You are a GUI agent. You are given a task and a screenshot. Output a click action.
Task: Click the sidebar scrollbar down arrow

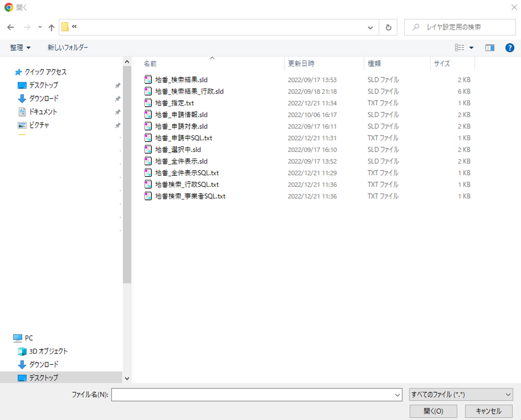click(127, 378)
